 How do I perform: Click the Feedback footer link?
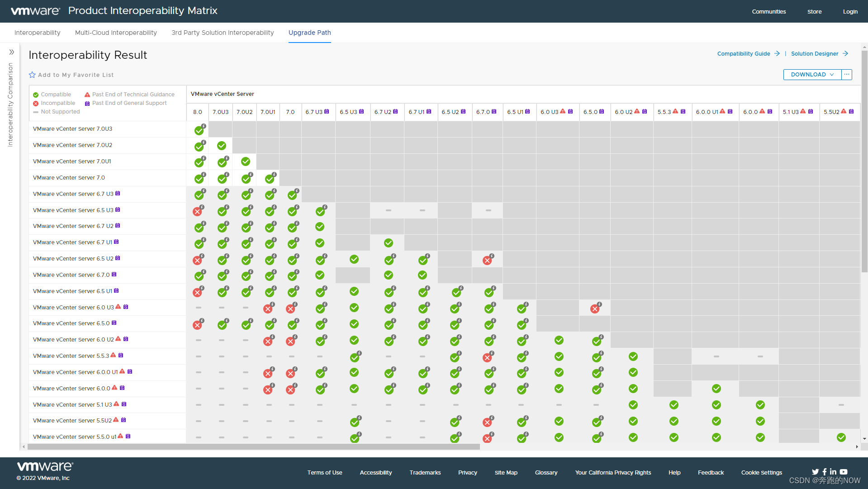pos(711,472)
